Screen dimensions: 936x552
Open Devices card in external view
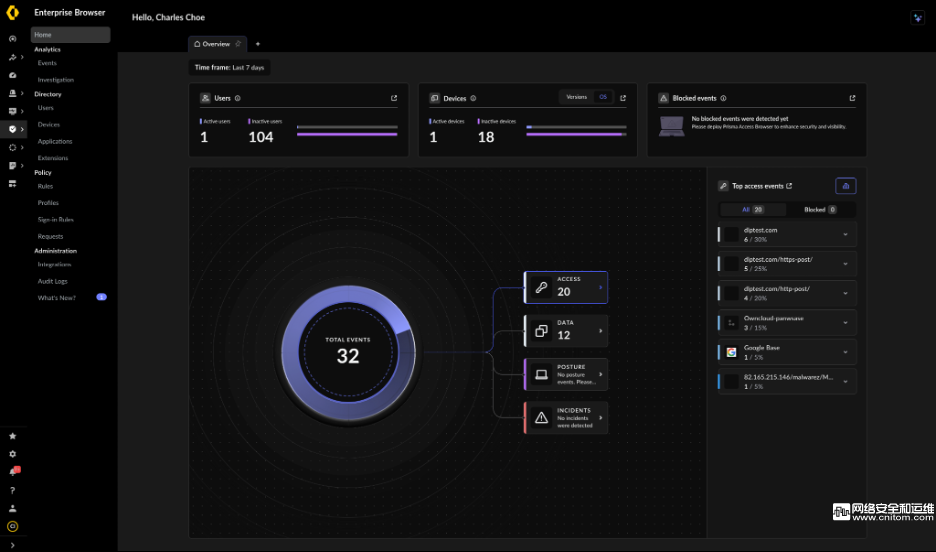click(x=623, y=98)
